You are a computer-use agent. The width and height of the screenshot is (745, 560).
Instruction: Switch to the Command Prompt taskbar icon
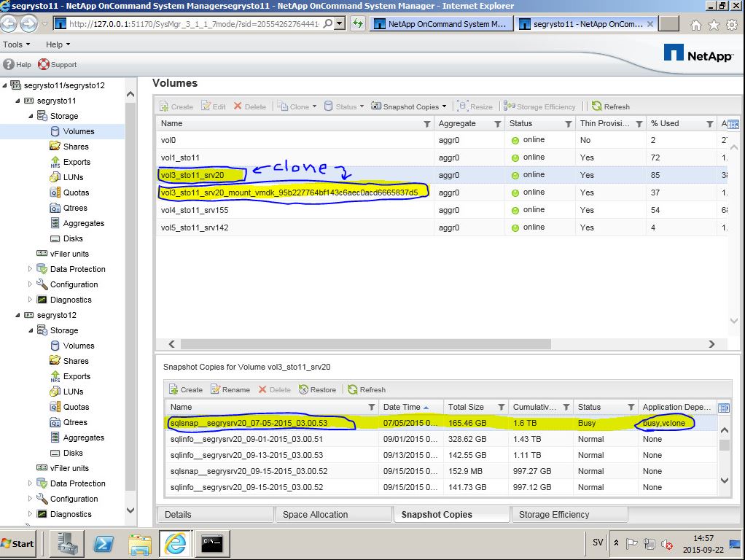coord(212,543)
